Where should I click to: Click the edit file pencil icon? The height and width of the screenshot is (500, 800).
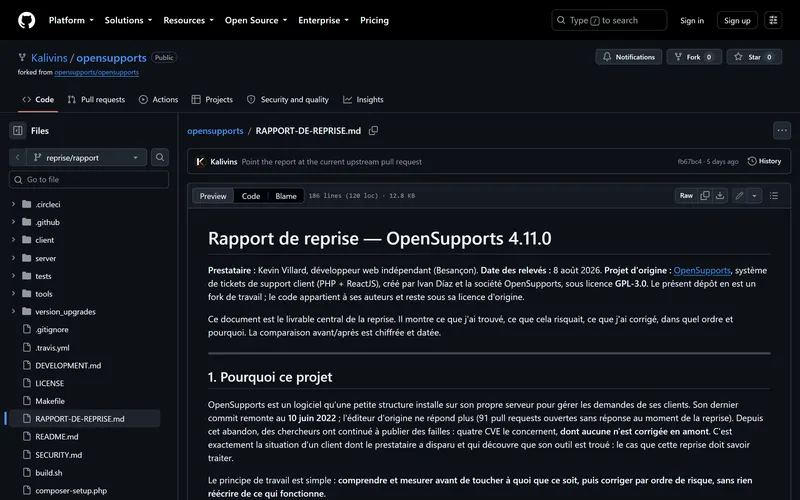(x=739, y=195)
